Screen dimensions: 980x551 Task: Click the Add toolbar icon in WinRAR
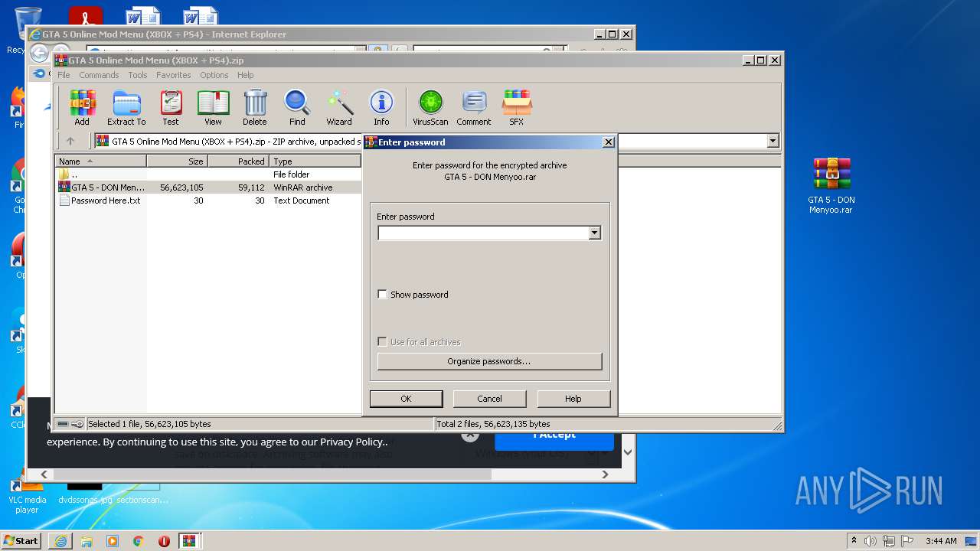tap(82, 107)
